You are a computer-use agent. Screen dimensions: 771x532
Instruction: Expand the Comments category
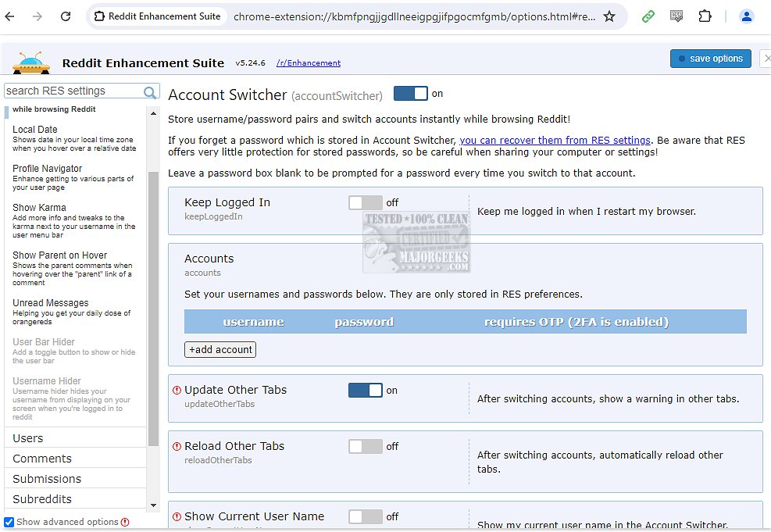[x=42, y=459]
